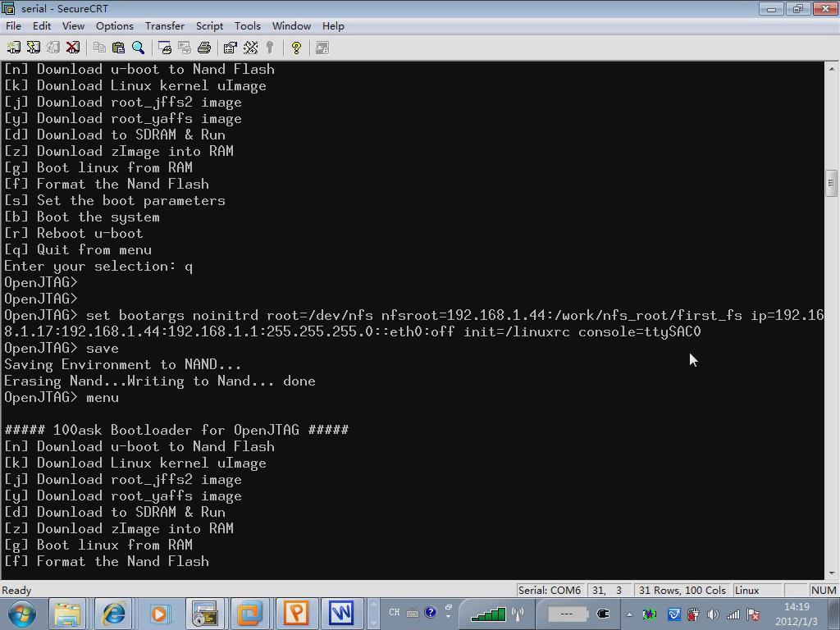Click "Saving Environment to NAND..." output line

pyautogui.click(x=123, y=365)
